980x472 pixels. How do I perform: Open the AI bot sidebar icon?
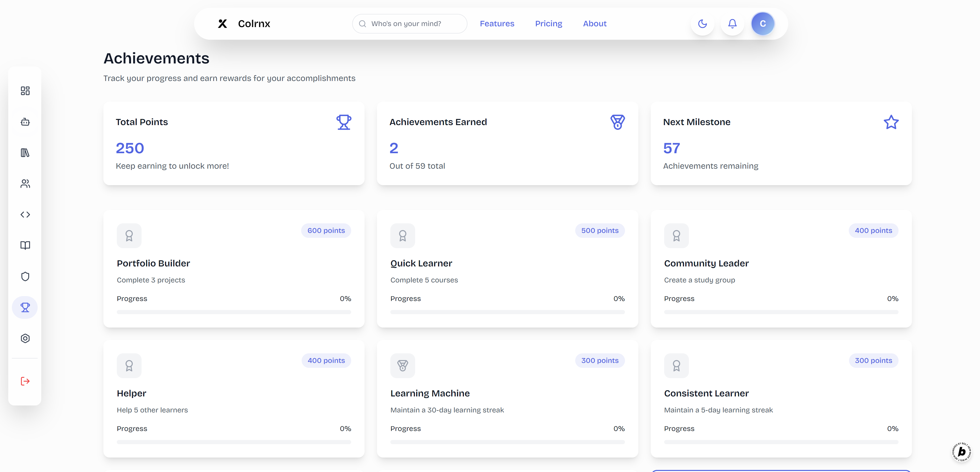[25, 122]
